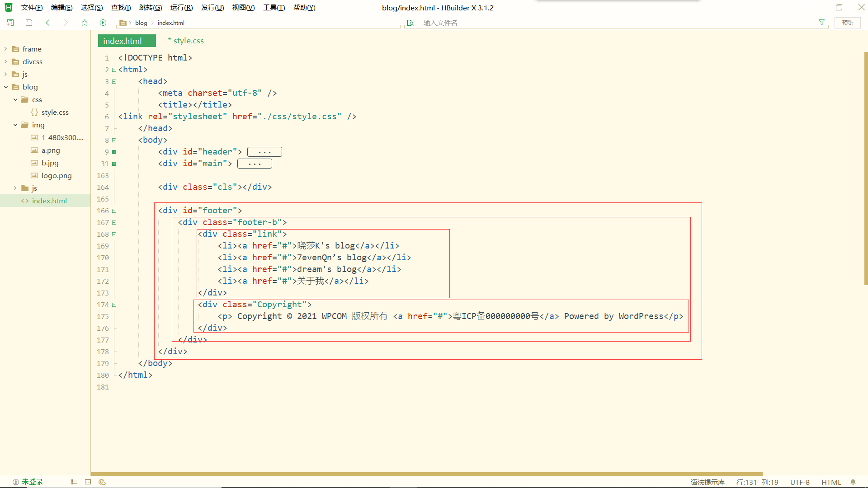
Task: Click the collapsed code ellipsis after header
Action: pyautogui.click(x=264, y=152)
